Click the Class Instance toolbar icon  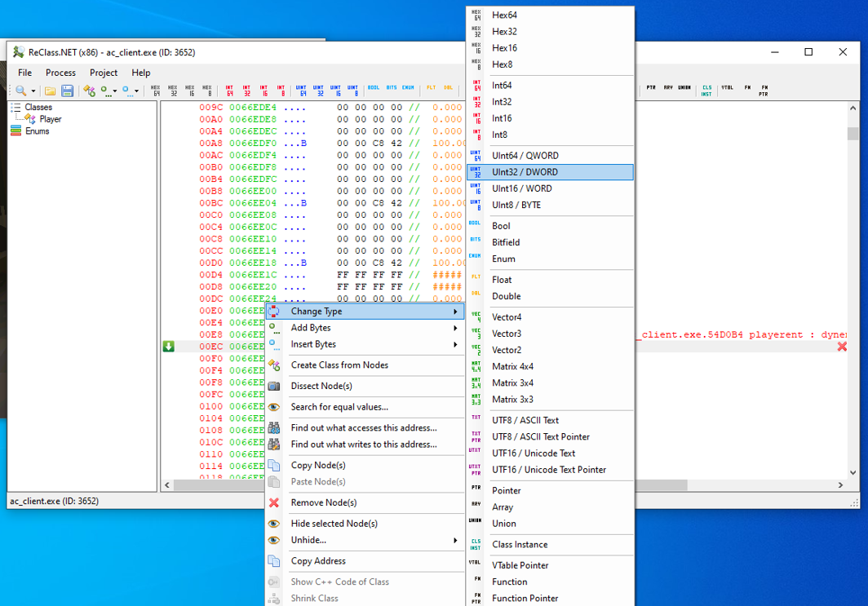point(706,91)
